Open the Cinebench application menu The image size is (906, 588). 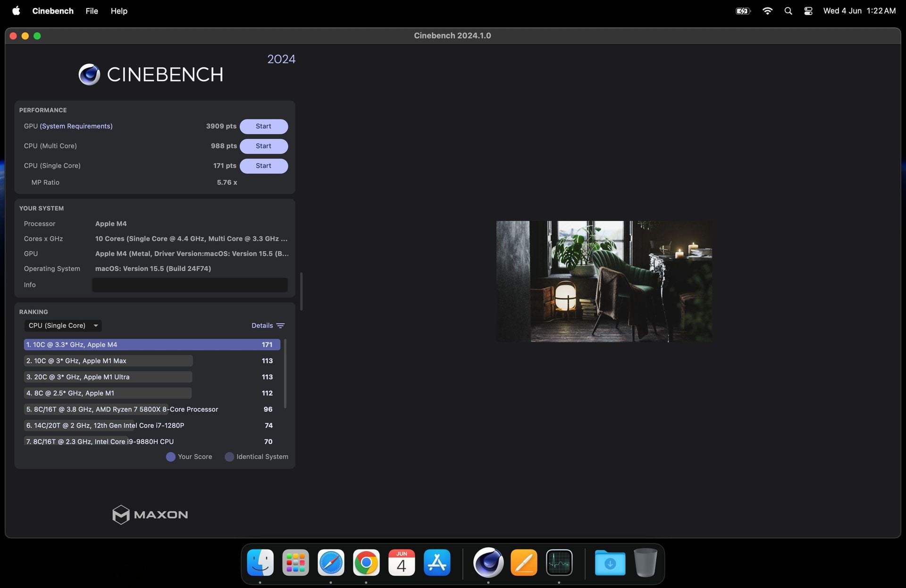(x=53, y=11)
